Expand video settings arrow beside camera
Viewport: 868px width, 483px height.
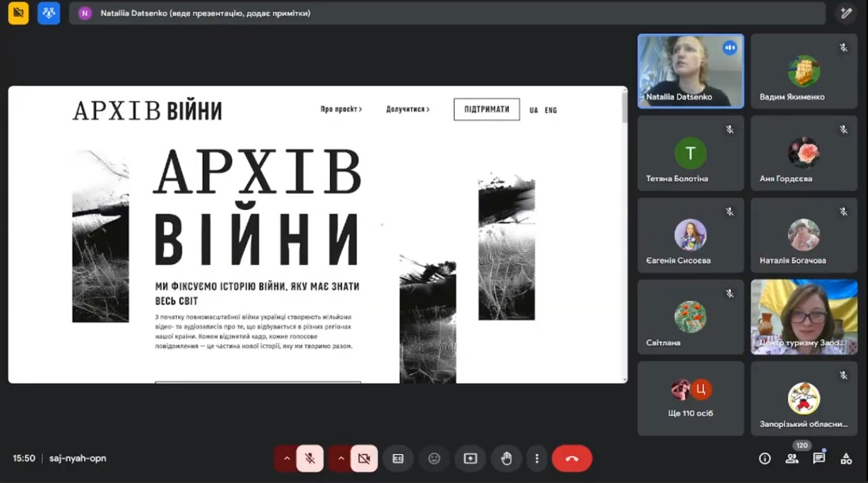(340, 458)
